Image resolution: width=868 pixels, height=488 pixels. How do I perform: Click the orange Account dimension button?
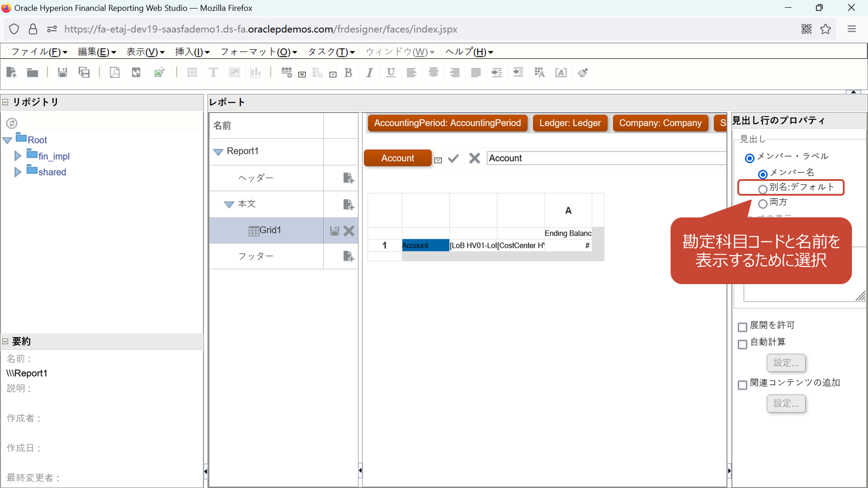[397, 158]
